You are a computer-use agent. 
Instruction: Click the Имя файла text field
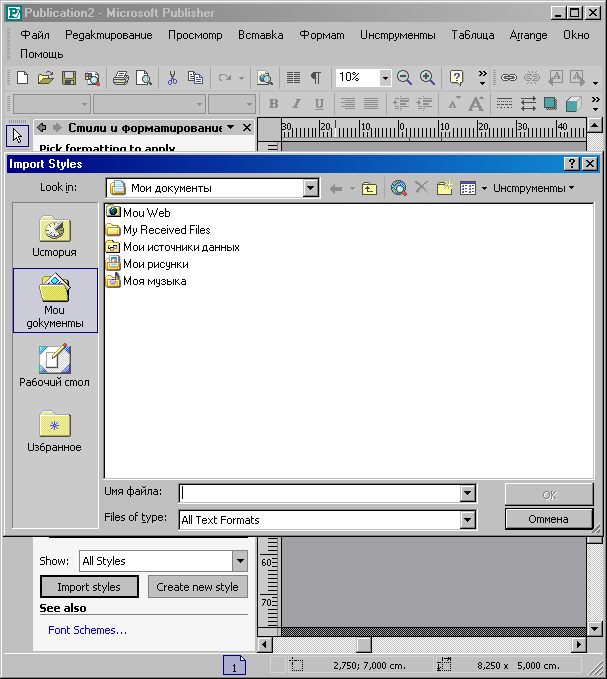tap(319, 493)
